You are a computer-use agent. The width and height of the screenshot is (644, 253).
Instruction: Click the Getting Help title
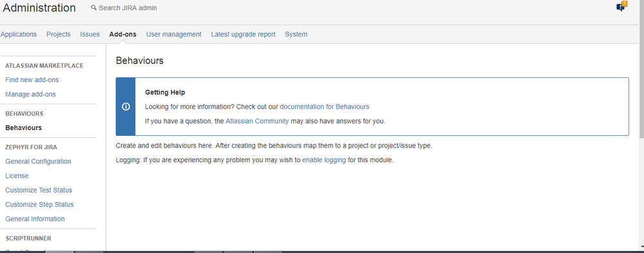point(165,92)
